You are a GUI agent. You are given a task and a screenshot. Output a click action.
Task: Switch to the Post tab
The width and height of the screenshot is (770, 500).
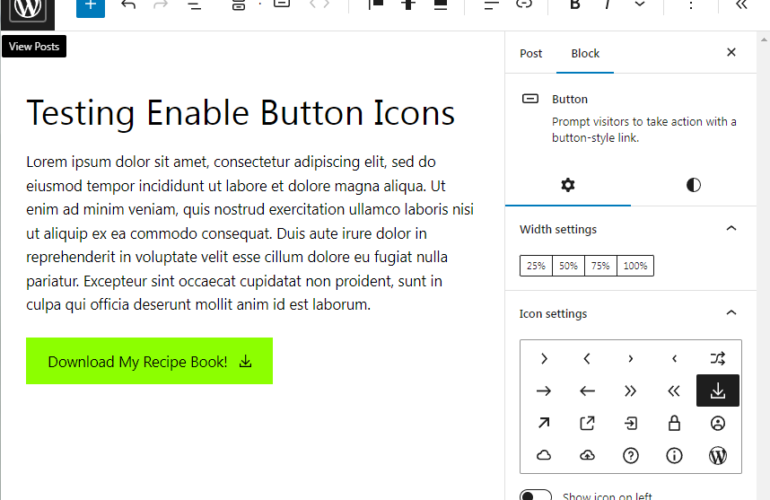point(531,53)
